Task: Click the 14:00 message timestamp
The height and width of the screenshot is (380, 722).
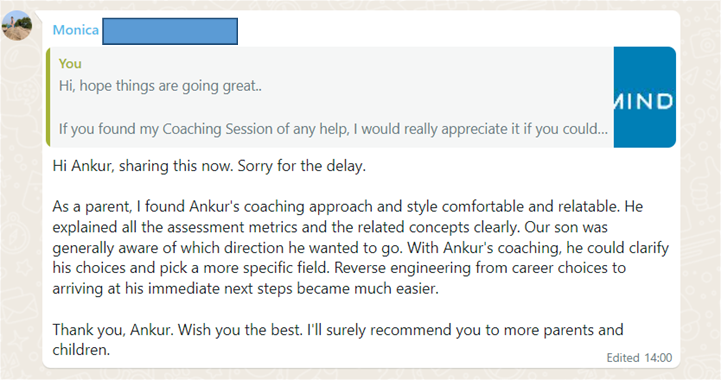Action: point(658,358)
